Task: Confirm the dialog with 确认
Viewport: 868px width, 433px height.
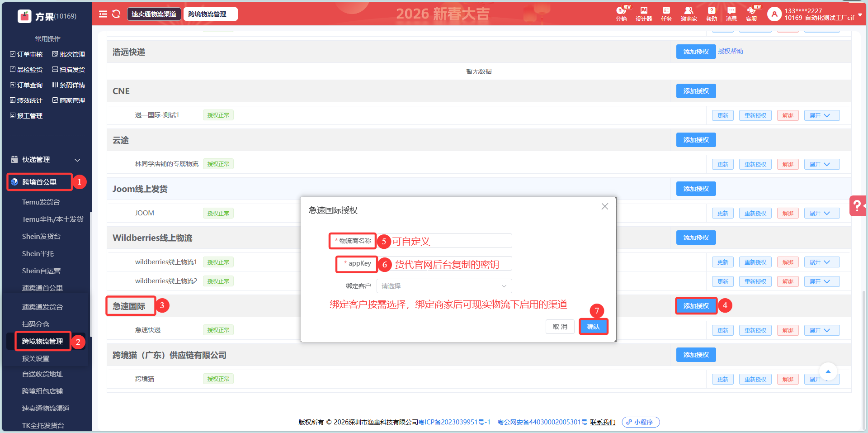Action: click(x=593, y=327)
